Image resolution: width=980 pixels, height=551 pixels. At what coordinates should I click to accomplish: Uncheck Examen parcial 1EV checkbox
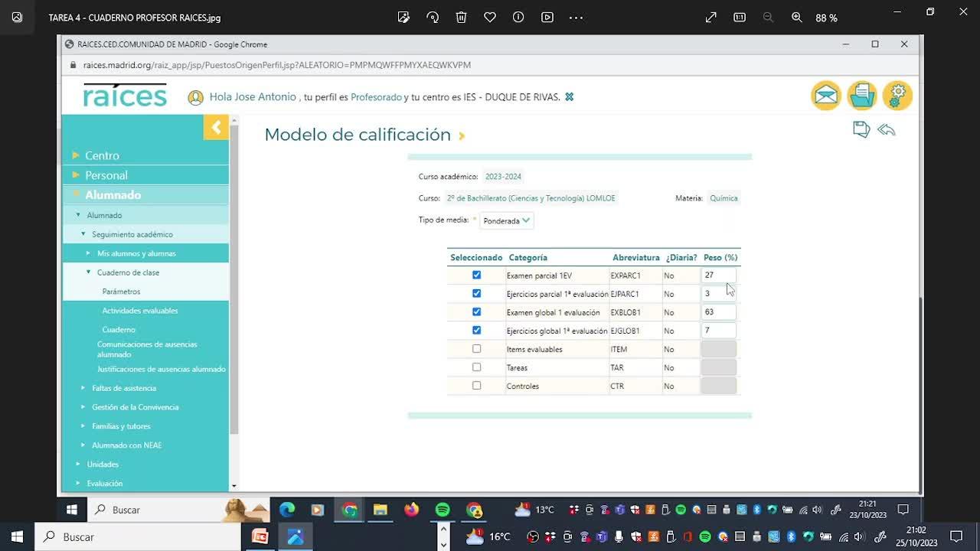476,275
